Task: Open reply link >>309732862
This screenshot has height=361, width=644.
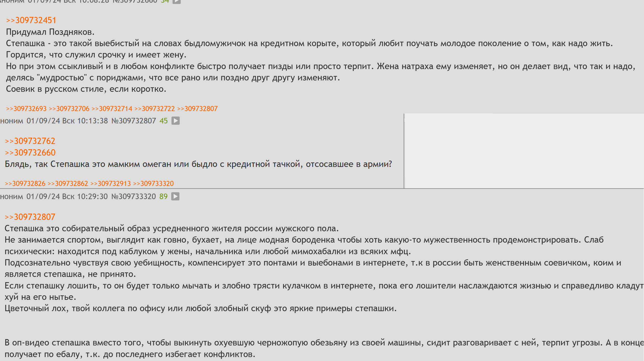Action: [68, 184]
